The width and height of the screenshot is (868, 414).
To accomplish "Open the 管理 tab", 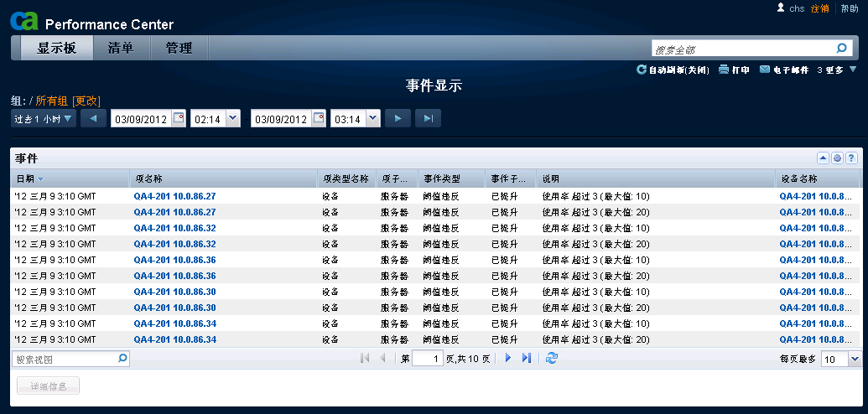I will tap(179, 48).
